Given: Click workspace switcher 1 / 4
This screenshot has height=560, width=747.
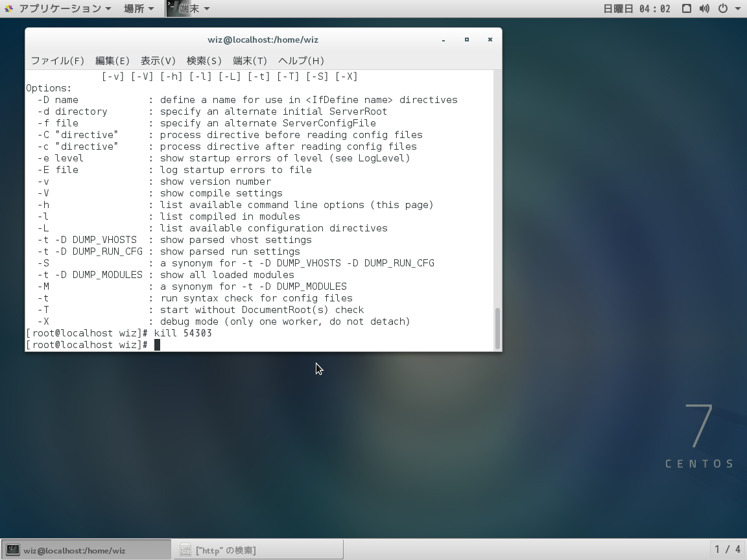Looking at the screenshot, I should pyautogui.click(x=728, y=550).
